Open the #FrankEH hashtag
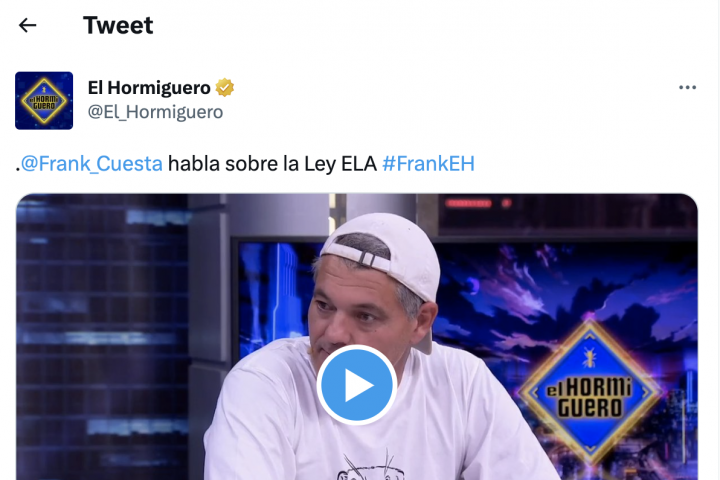Image resolution: width=720 pixels, height=480 pixels. click(x=428, y=164)
